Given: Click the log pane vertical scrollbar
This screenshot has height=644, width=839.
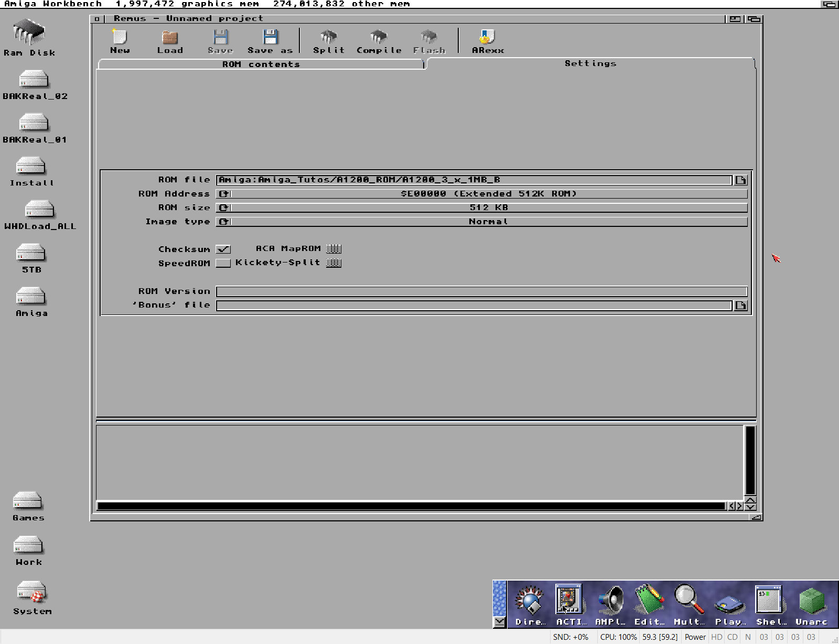Looking at the screenshot, I should click(x=750, y=460).
